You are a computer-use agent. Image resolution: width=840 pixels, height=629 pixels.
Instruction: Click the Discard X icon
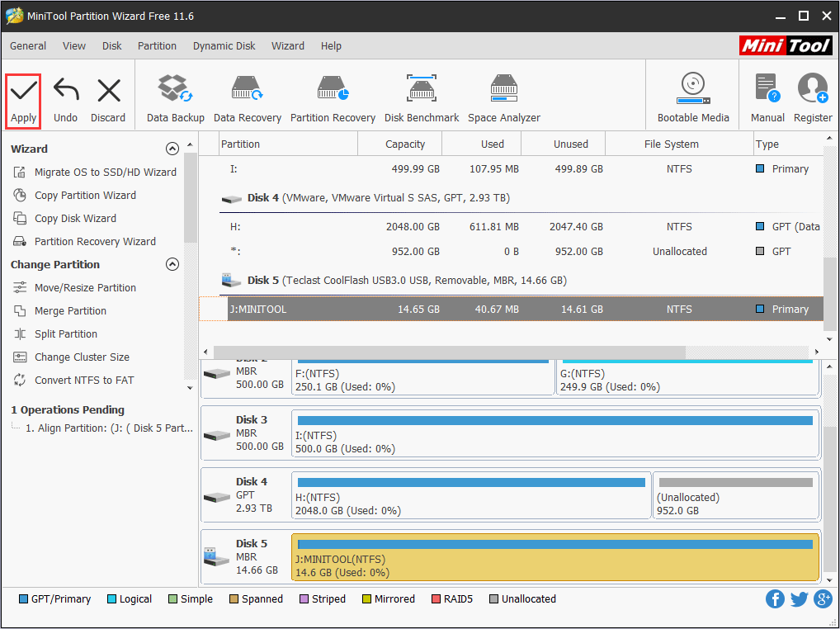[109, 90]
